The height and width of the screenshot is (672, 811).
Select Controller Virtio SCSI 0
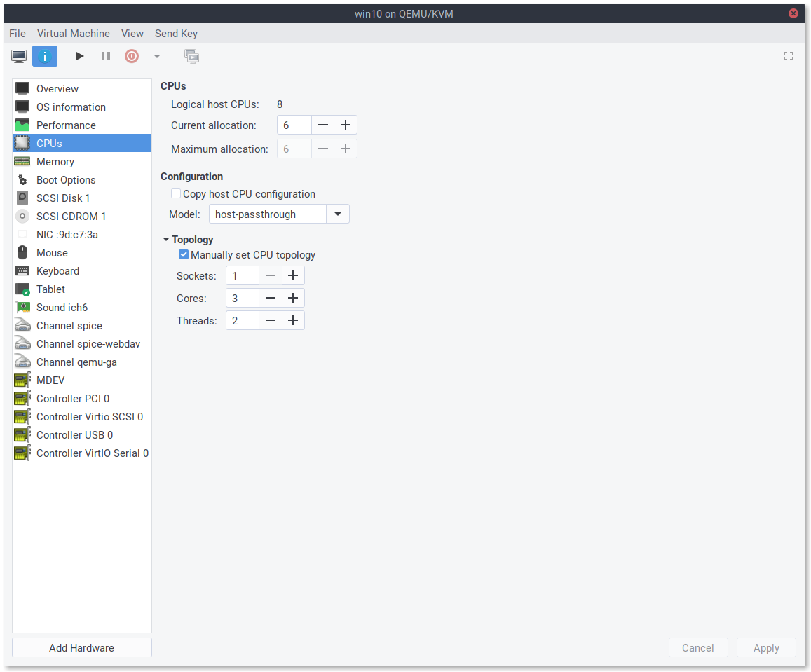82,417
